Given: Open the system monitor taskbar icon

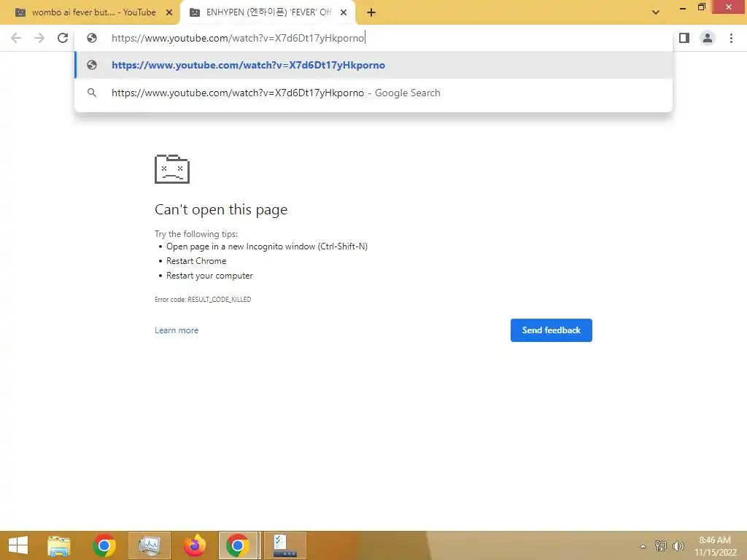Looking at the screenshot, I should (149, 545).
